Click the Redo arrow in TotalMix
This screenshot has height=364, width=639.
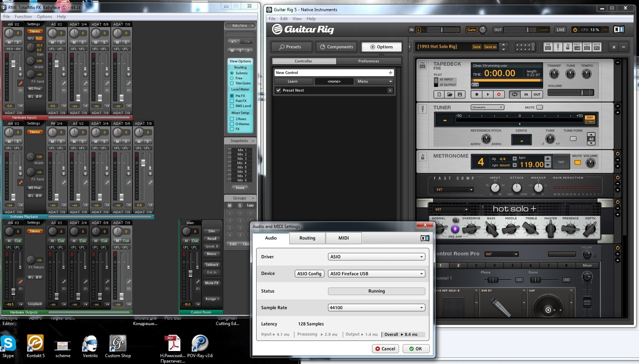click(247, 42)
